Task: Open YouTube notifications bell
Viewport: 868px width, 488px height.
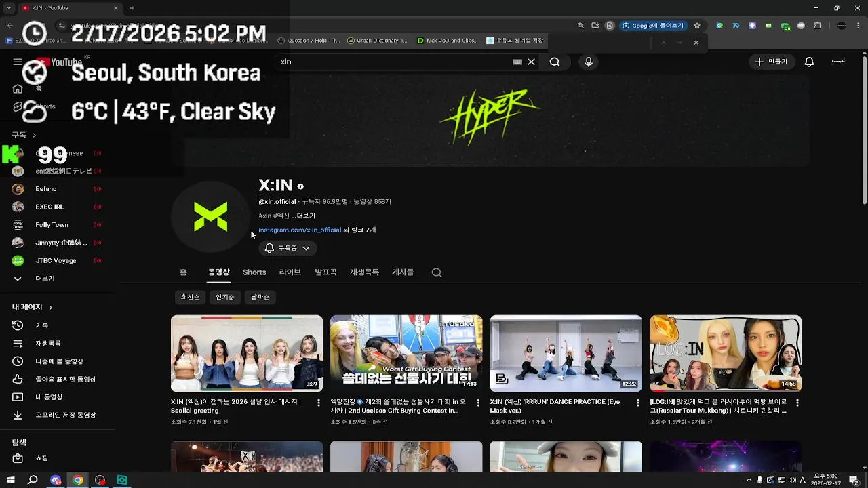Action: (x=809, y=62)
